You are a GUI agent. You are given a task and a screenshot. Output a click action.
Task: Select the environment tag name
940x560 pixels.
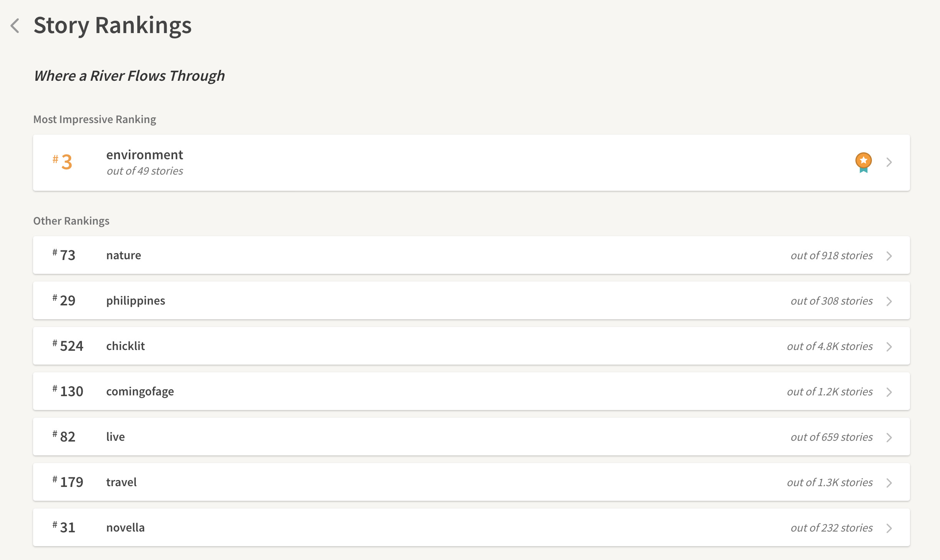145,155
